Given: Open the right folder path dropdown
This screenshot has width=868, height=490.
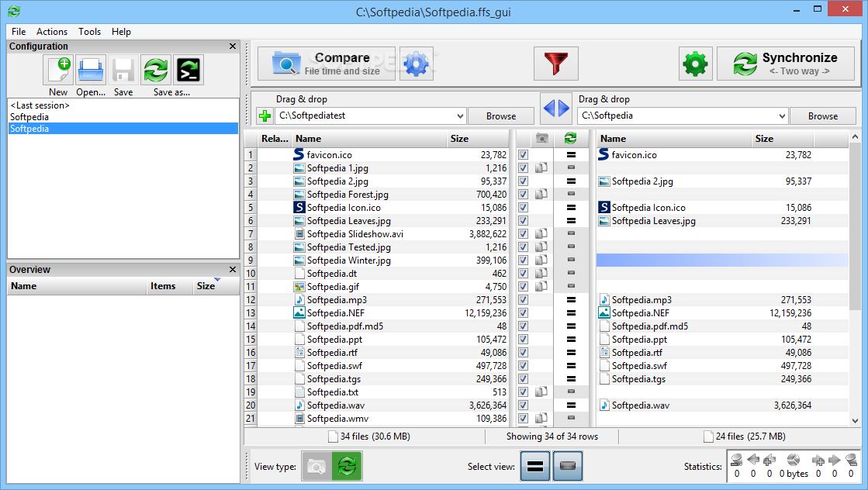Looking at the screenshot, I should pyautogui.click(x=782, y=116).
